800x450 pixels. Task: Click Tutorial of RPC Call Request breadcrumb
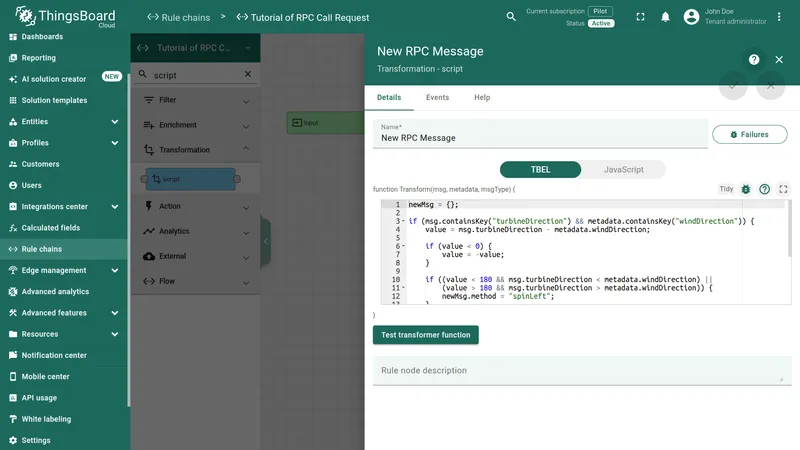[x=303, y=17]
